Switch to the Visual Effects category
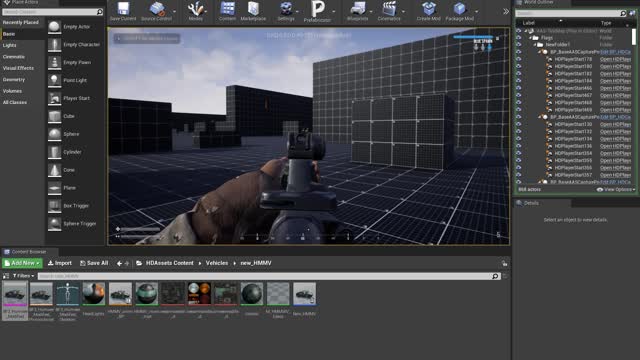The height and width of the screenshot is (360, 640). coord(18,68)
